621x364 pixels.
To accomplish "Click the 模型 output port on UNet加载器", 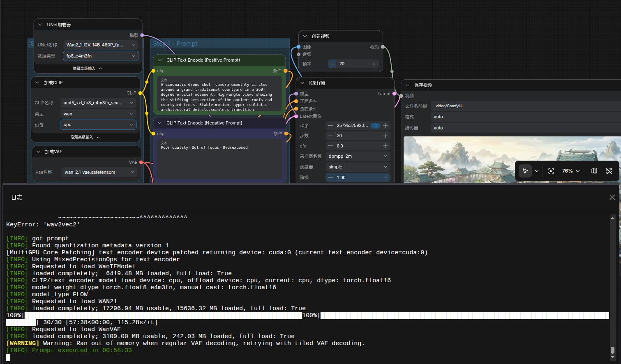I will coord(142,35).
